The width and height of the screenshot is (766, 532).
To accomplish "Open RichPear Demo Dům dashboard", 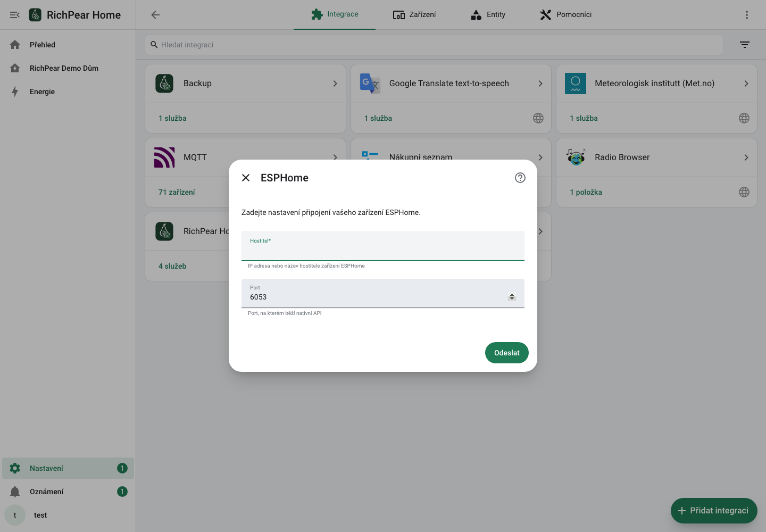I will tap(68, 68).
